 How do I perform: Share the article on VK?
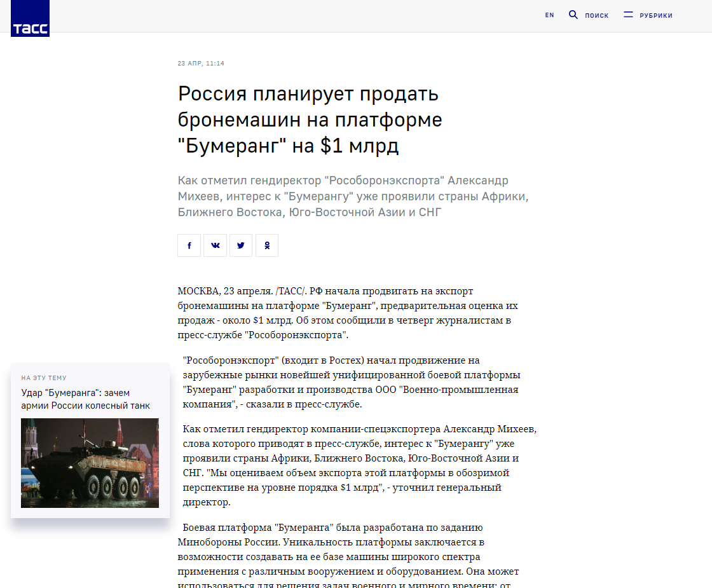216,245
